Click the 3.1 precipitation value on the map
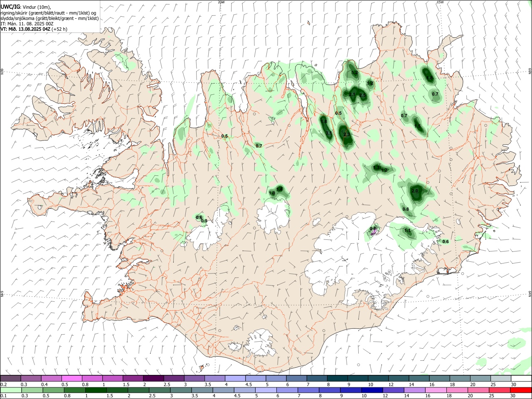The image size is (532, 399). point(328,133)
